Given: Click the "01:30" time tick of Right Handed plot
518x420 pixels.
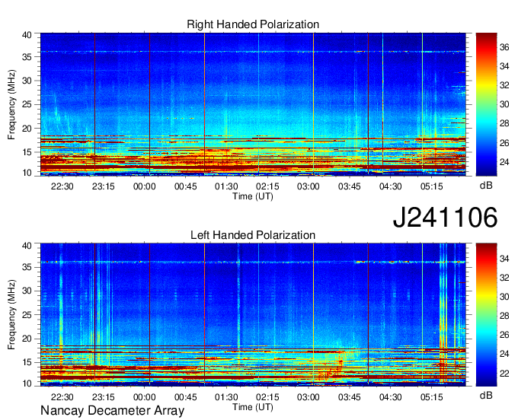Looking at the screenshot, I should tap(226, 186).
